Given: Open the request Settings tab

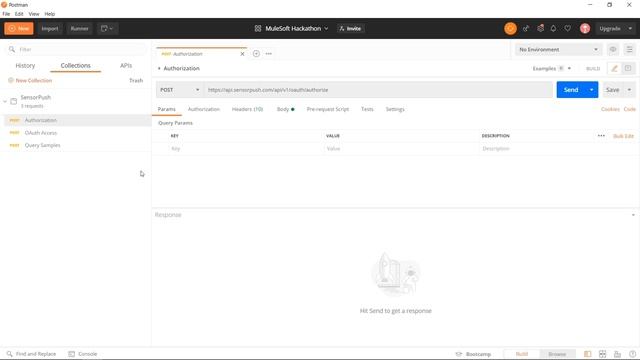Looking at the screenshot, I should point(395,109).
